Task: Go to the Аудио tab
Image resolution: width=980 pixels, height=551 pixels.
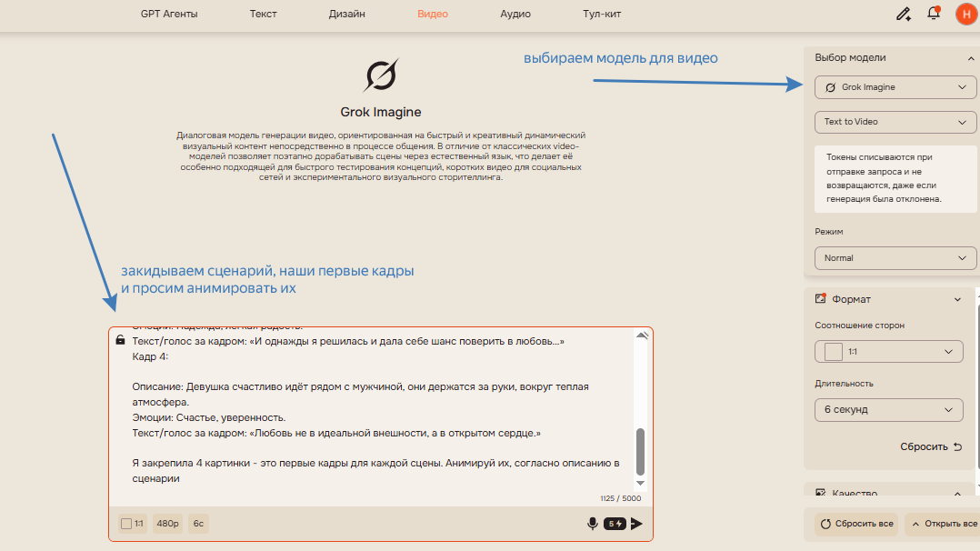Action: [515, 14]
